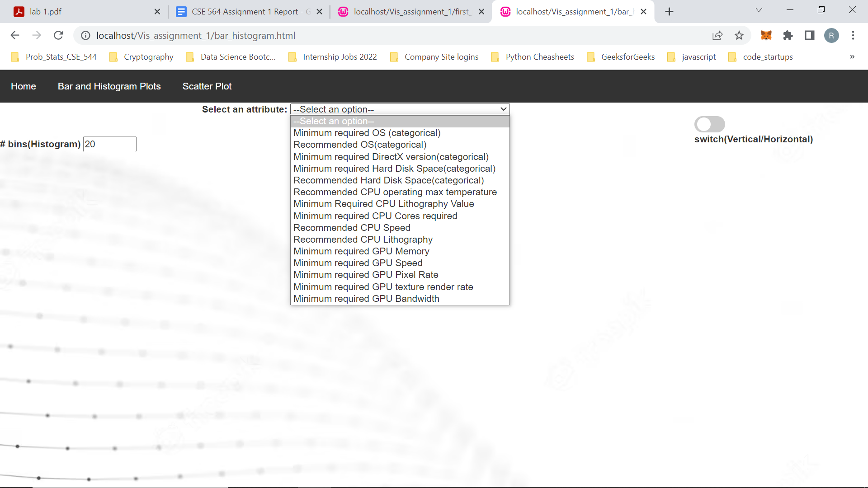
Task: Expand hidden bookmarks chevron
Action: (852, 57)
